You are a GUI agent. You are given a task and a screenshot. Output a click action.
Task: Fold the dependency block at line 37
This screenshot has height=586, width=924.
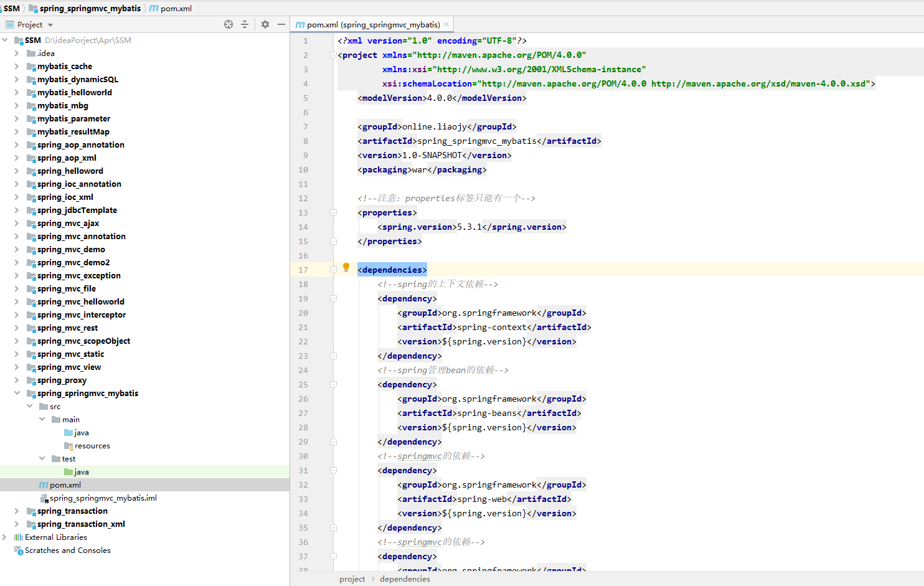(333, 556)
